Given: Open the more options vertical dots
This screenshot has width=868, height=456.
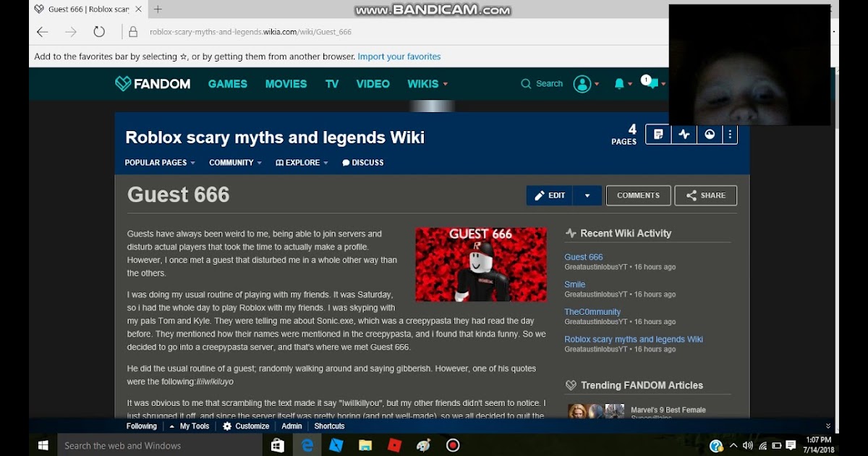Looking at the screenshot, I should [x=731, y=134].
